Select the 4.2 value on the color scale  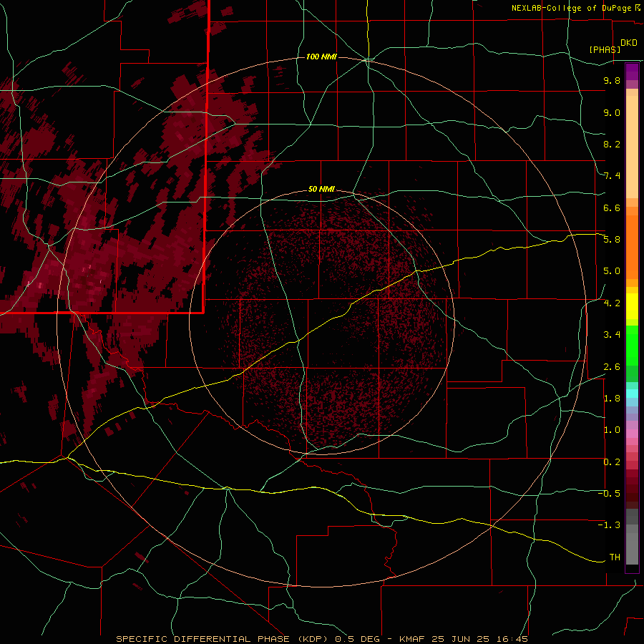click(612, 303)
